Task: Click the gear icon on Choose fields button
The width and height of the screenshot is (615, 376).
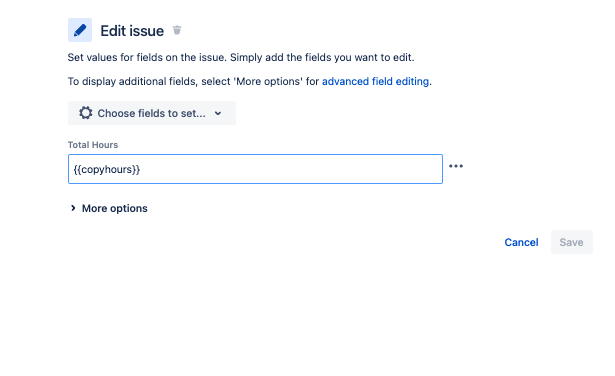Action: [x=86, y=113]
